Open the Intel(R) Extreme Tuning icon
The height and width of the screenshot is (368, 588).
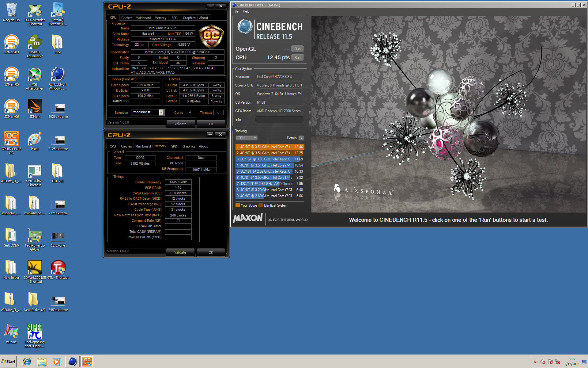58,14
